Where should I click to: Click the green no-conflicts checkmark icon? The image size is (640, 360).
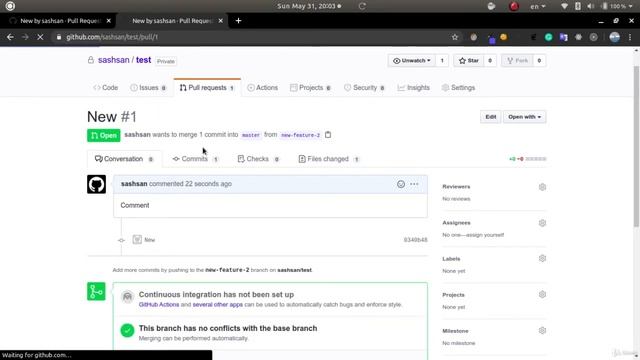pos(127,330)
